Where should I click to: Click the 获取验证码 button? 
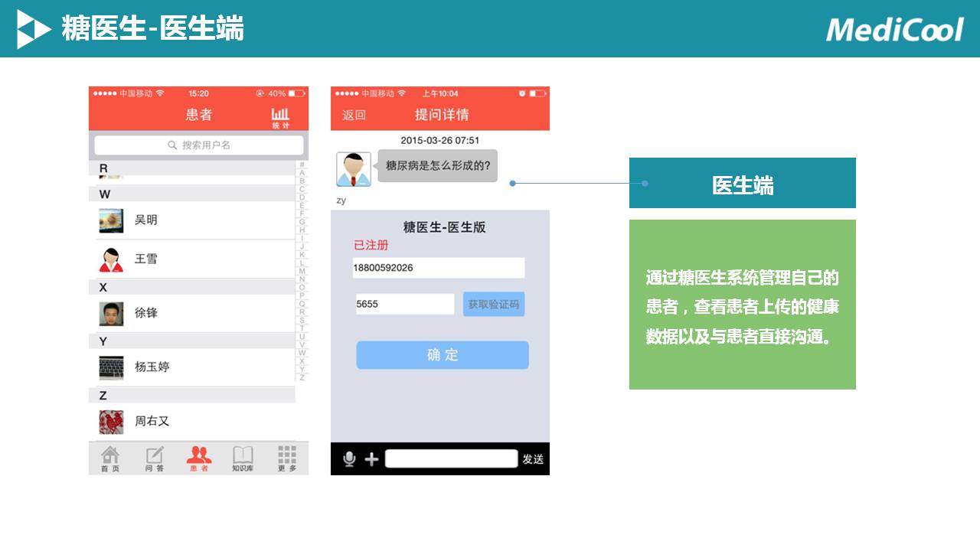point(494,305)
